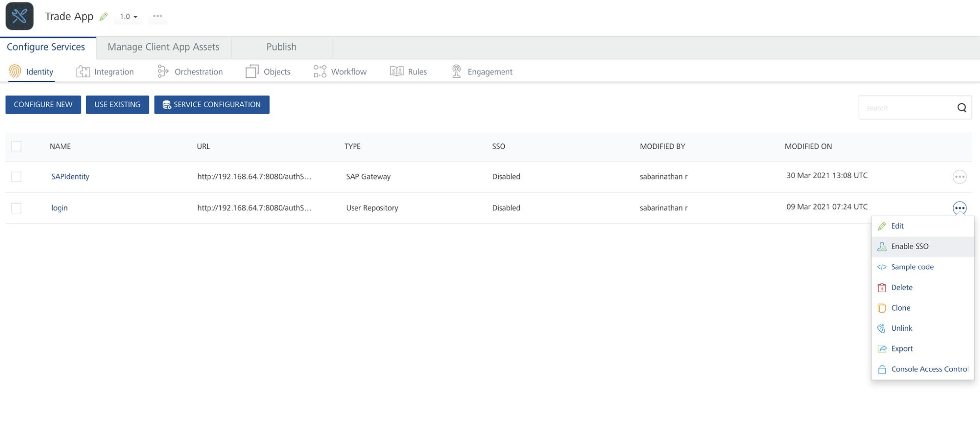Select Console Access Control menu entry
Screen dimensions: 980x431
click(929, 369)
